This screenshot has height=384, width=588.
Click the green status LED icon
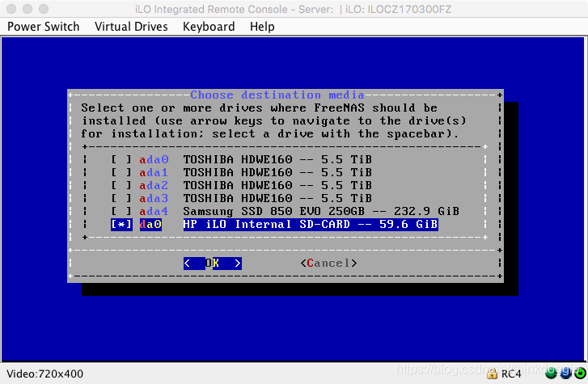(x=551, y=373)
